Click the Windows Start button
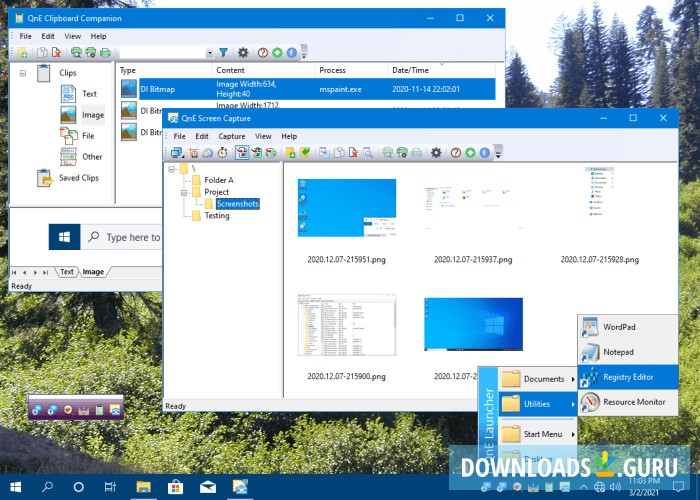Viewport: 700px width, 500px height. tap(16, 487)
